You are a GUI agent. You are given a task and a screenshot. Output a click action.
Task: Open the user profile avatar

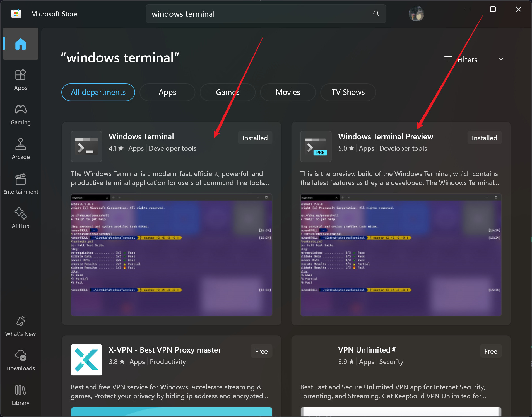(416, 14)
